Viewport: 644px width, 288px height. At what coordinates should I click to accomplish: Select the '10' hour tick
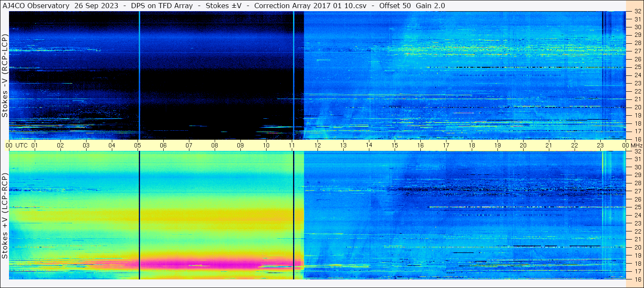coord(266,145)
